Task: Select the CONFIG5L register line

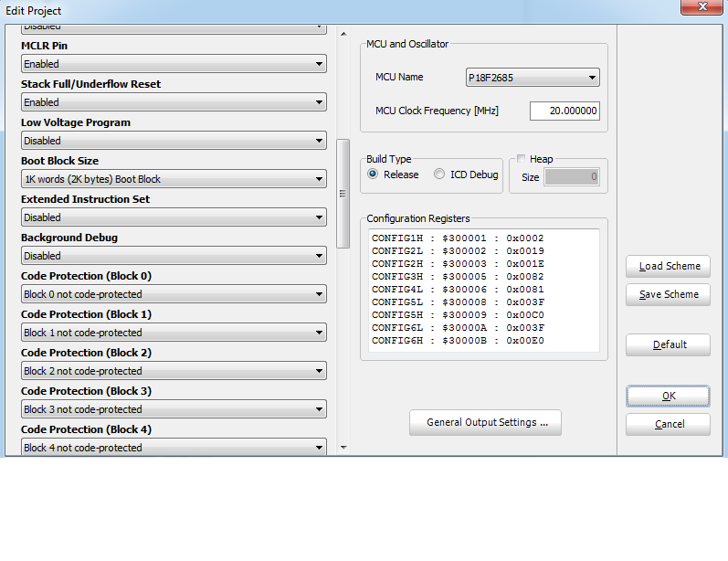Action: tap(458, 302)
